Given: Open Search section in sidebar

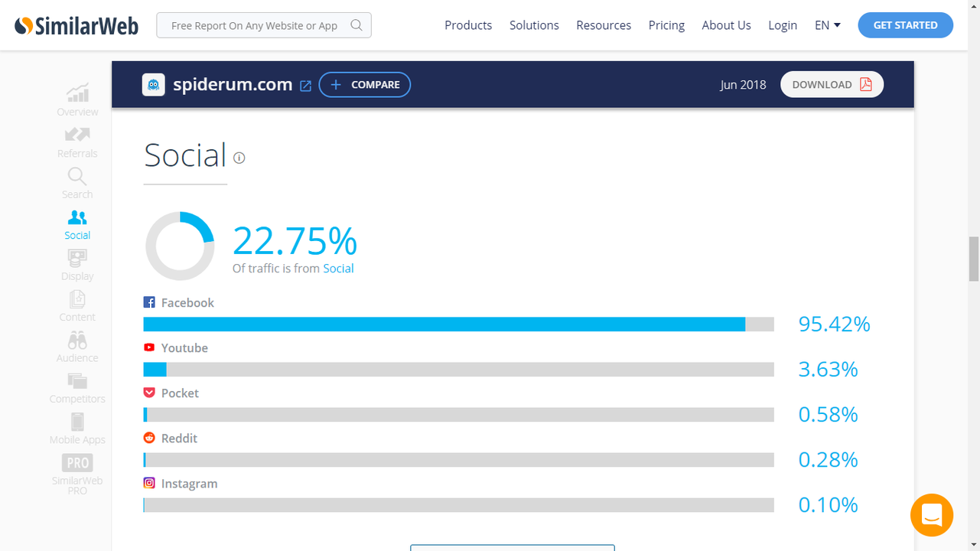Looking at the screenshot, I should tap(77, 183).
